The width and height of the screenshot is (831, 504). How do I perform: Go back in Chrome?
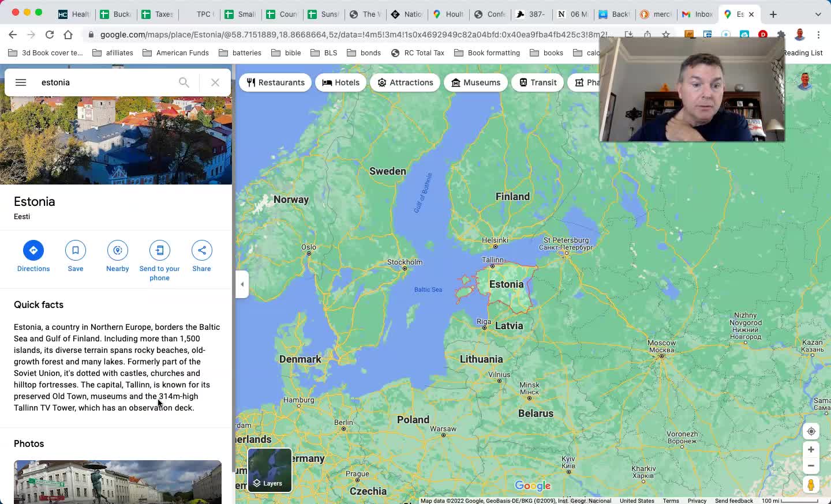click(x=13, y=35)
